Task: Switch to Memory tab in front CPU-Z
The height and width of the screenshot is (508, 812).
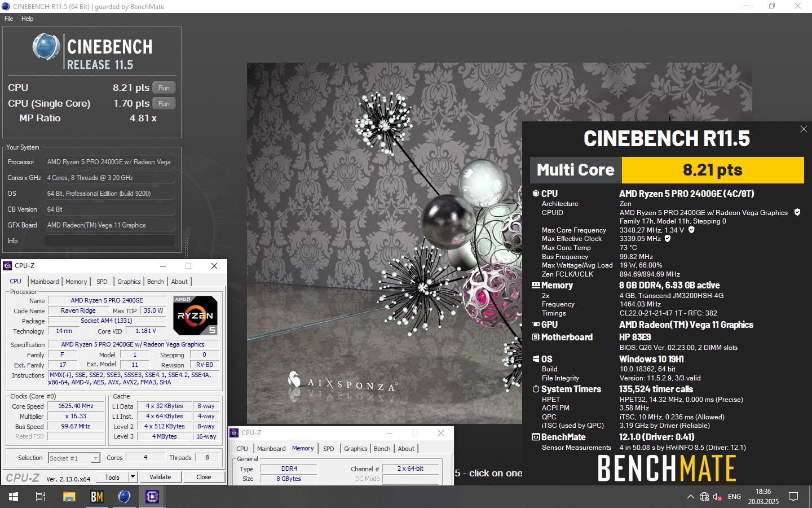Action: pyautogui.click(x=76, y=282)
